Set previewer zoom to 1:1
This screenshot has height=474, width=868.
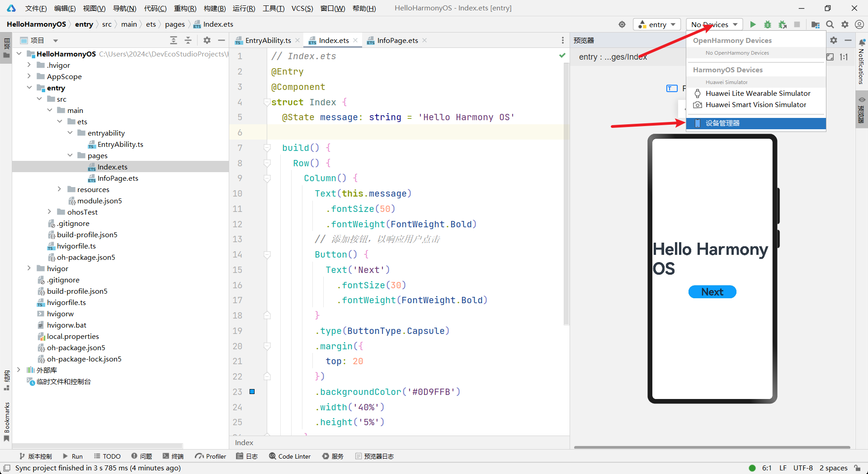(844, 57)
